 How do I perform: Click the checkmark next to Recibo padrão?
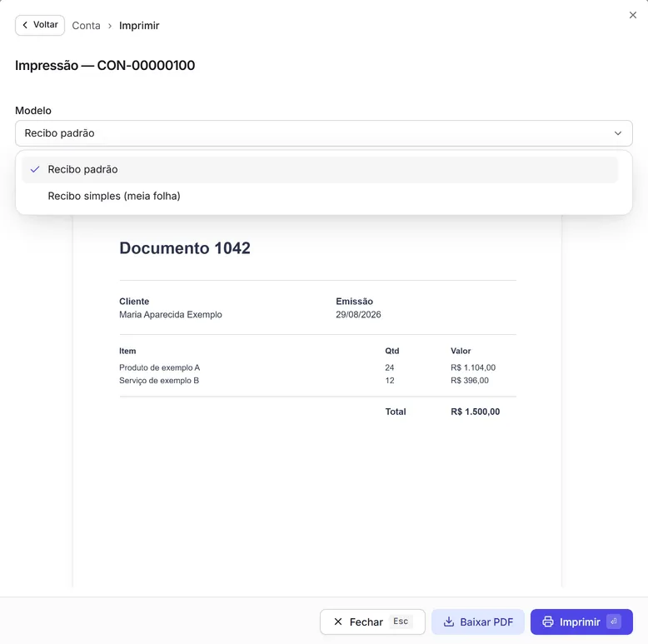35,169
